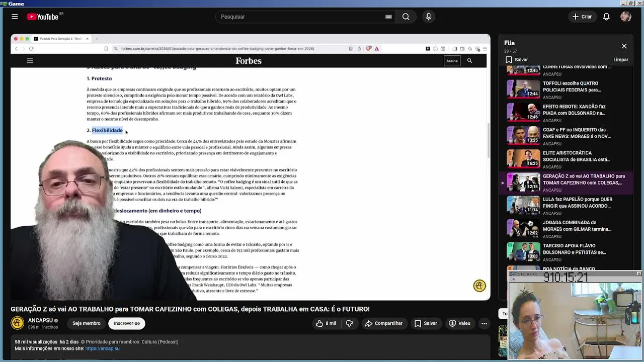Save the video to a playlist
The image size is (644, 362).
[426, 323]
